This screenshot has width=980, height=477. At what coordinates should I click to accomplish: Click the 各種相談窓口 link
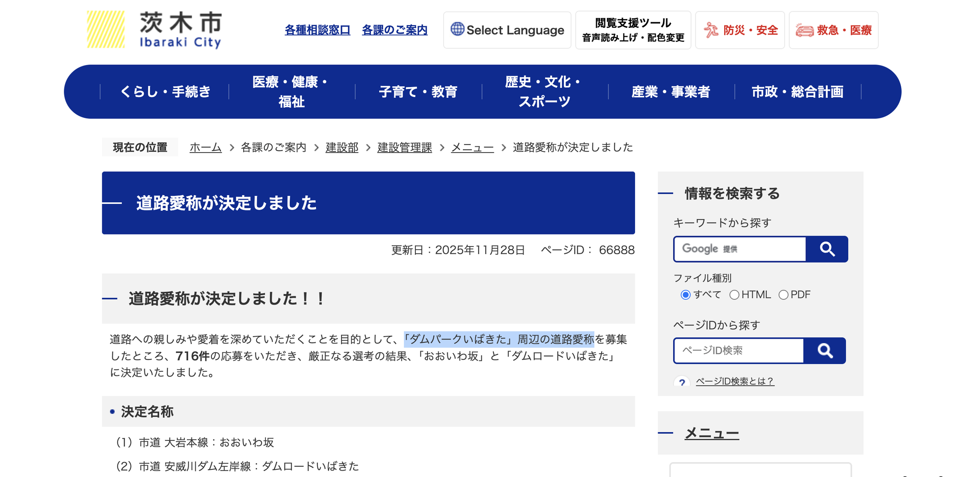click(x=317, y=30)
